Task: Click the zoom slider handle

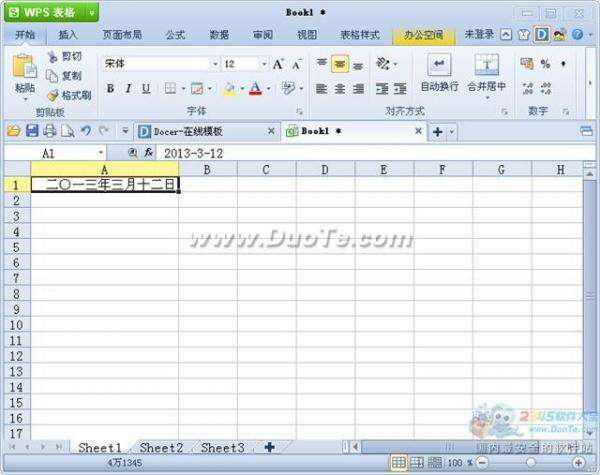Action: click(530, 462)
